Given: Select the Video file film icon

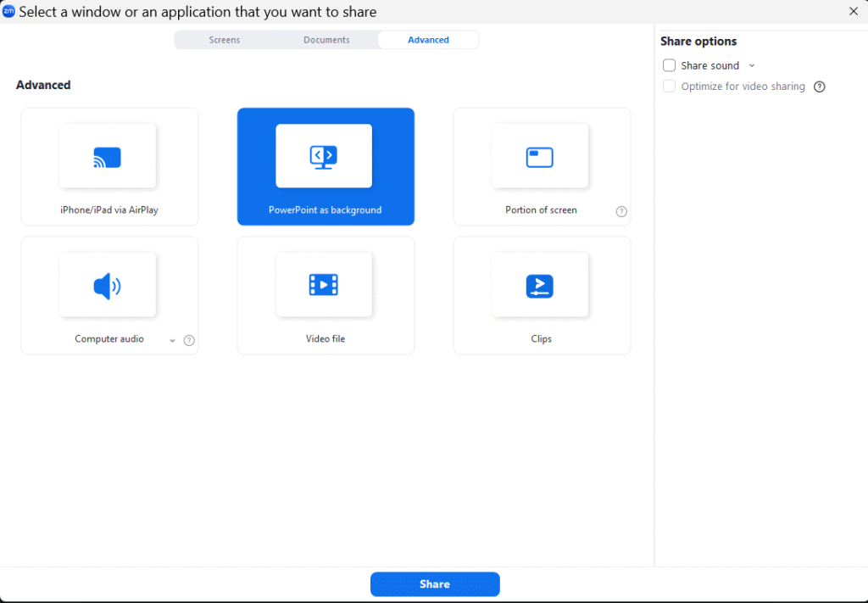Looking at the screenshot, I should coord(324,285).
